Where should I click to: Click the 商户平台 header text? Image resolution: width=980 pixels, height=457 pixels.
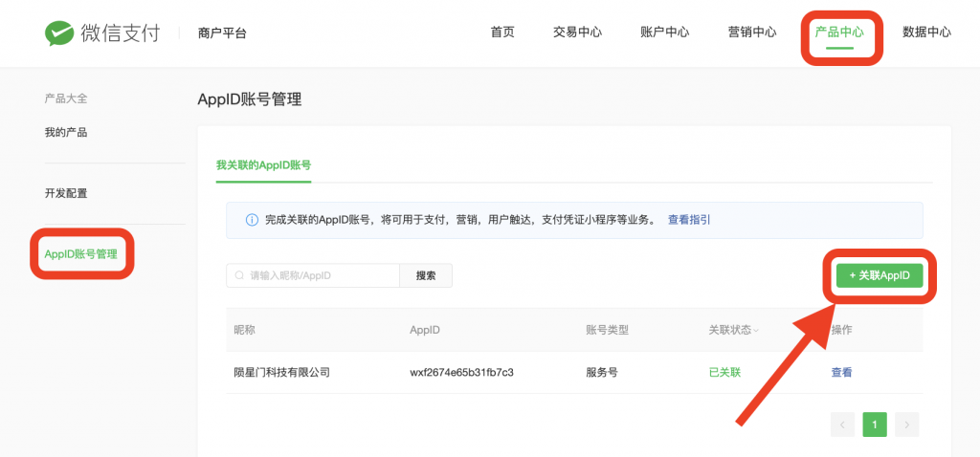tap(222, 33)
